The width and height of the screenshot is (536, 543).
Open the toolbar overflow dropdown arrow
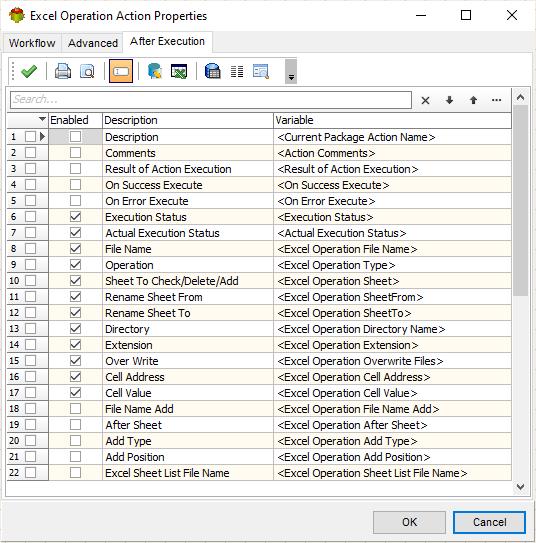[291, 72]
